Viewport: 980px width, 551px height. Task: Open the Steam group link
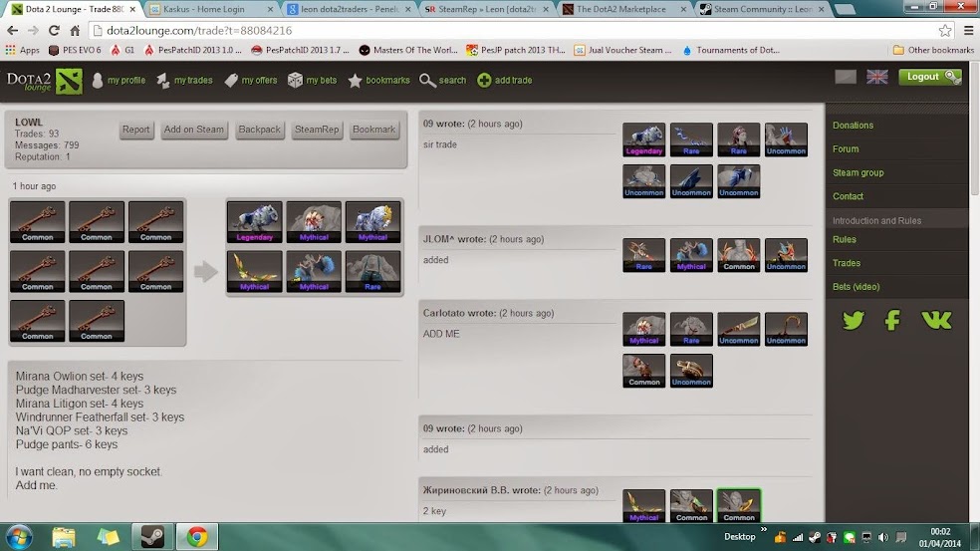pyautogui.click(x=858, y=172)
